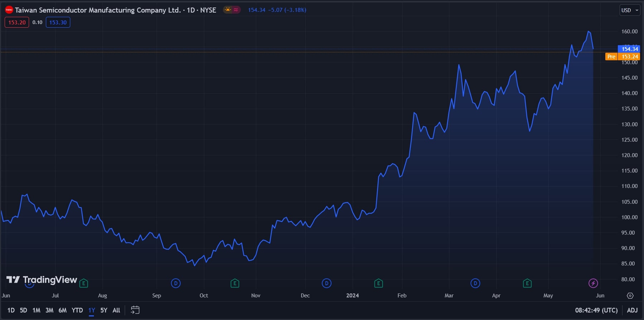Click earnings marker E after July
Screen dimensions: 644x320
click(x=84, y=283)
